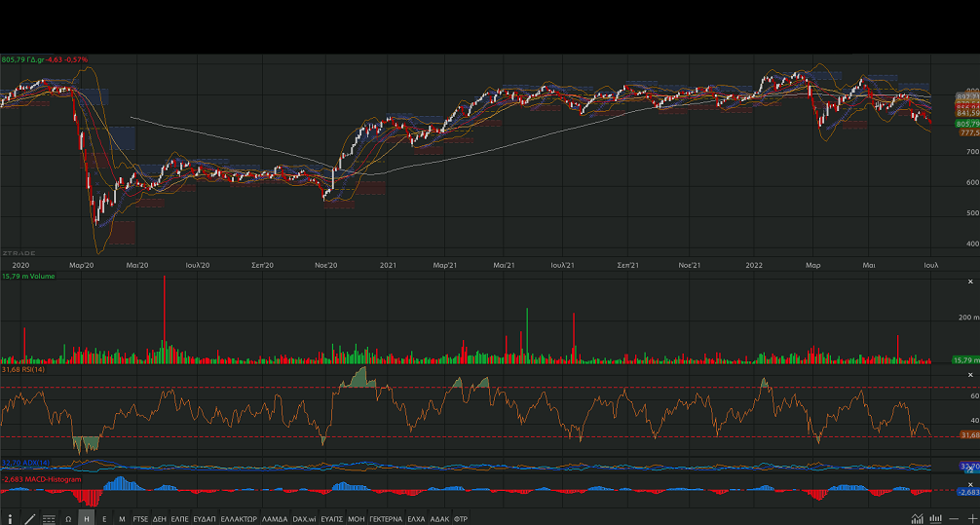Click the bar chart type icon
The width and height of the screenshot is (980, 525).
936,518
